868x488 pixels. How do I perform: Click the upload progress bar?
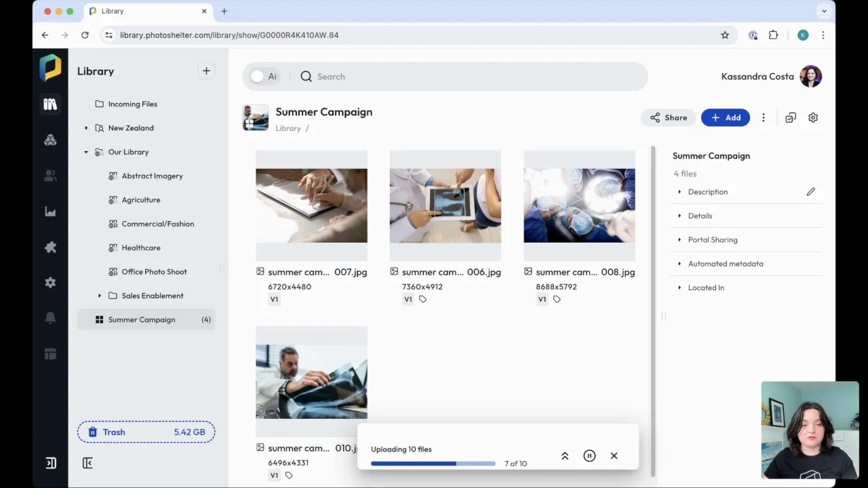433,464
